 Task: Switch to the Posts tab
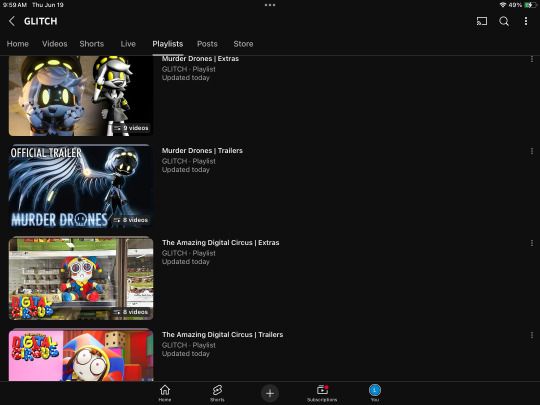[207, 44]
